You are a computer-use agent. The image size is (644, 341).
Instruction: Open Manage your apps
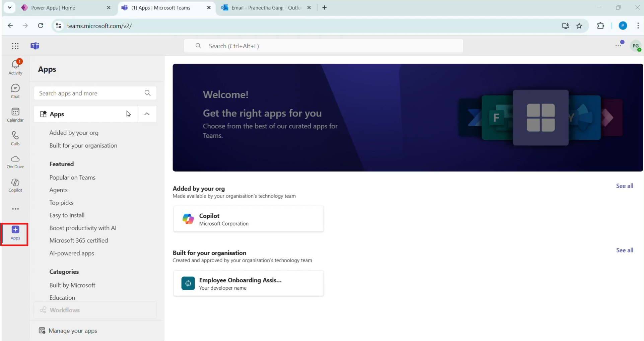click(73, 331)
